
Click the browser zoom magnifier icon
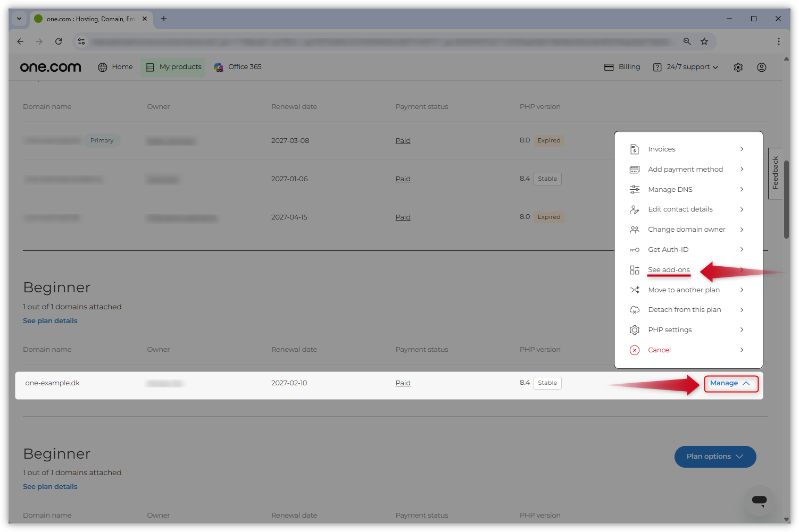pyautogui.click(x=687, y=41)
